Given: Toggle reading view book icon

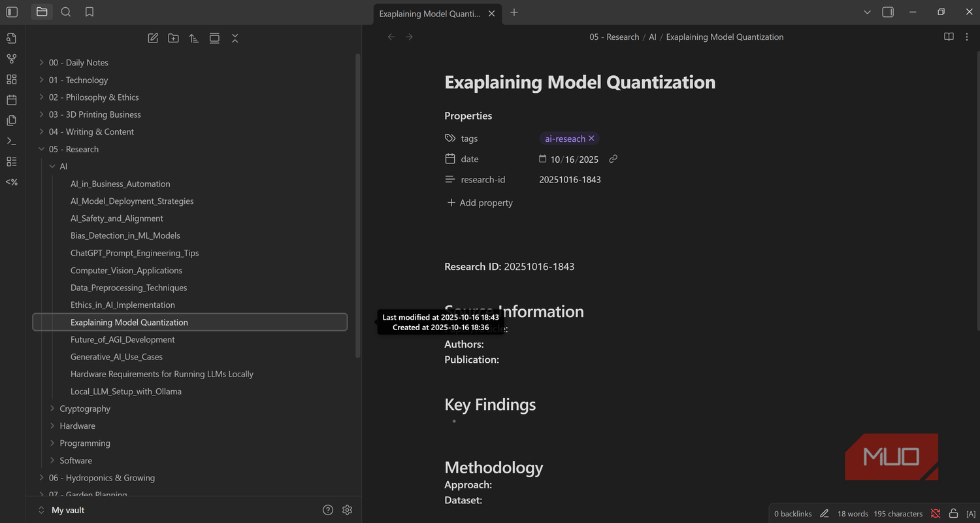Looking at the screenshot, I should pyautogui.click(x=949, y=37).
